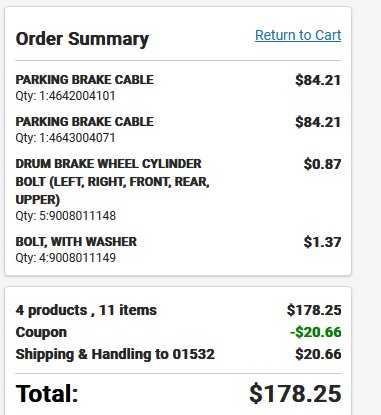
Task: Click the Qty: 5:9008011148 line
Action: [66, 216]
